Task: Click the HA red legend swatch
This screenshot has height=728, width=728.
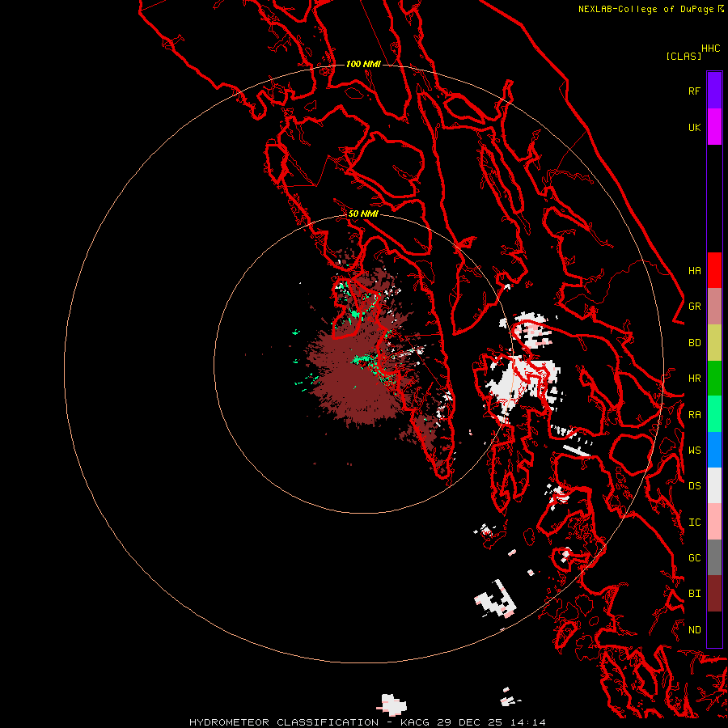Action: tap(714, 270)
